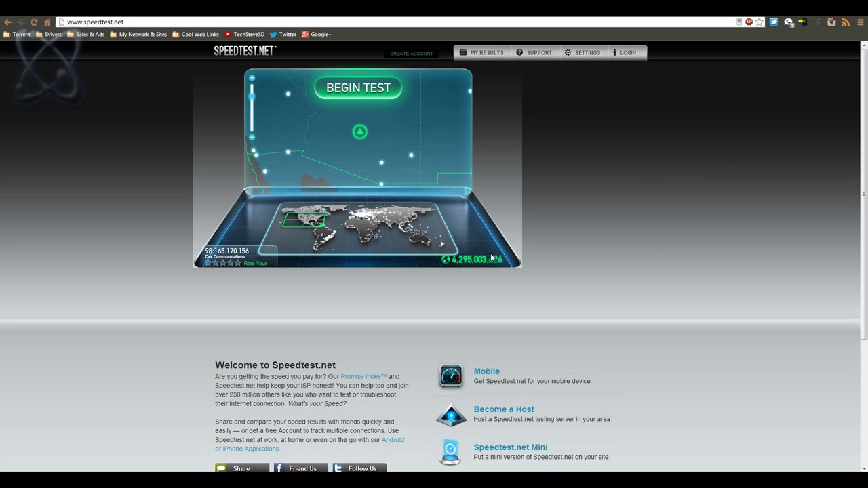Open the My Results tab
Screen dimensions: 868x488
[x=481, y=53]
